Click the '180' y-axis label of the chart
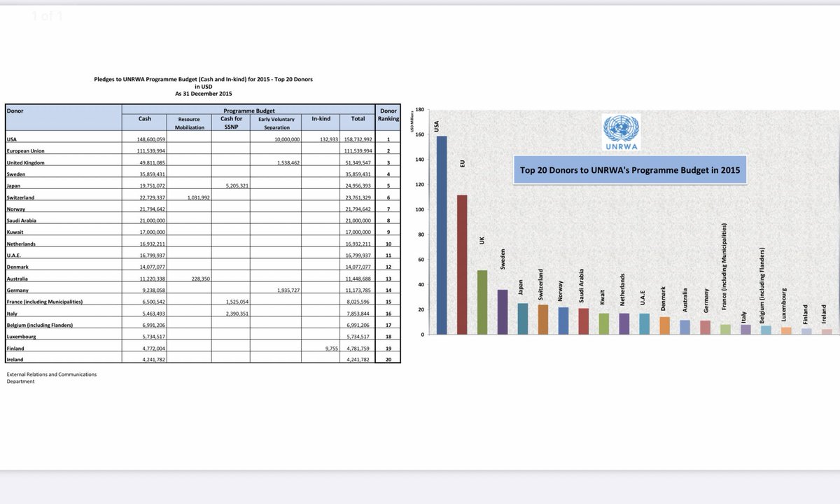This screenshot has width=840, height=504. point(419,111)
